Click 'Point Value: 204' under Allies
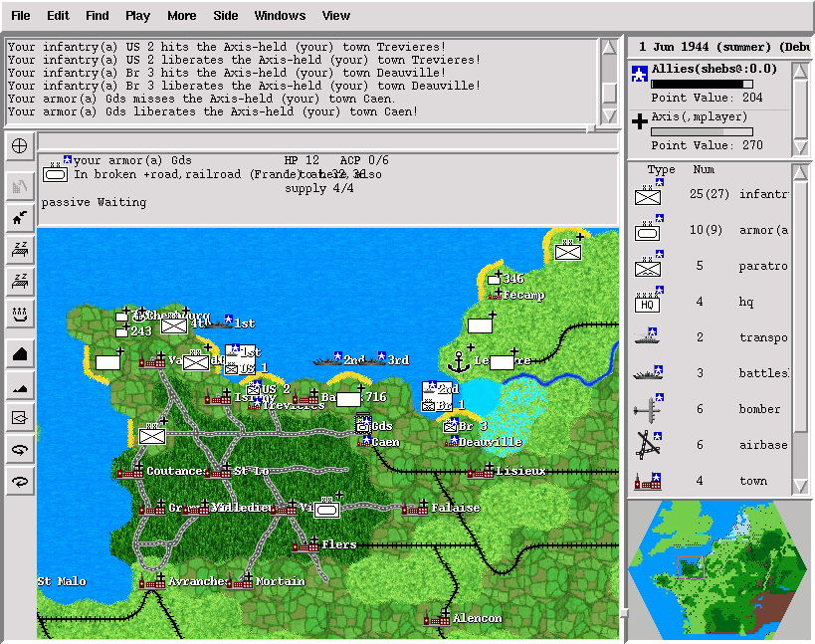 pos(707,98)
